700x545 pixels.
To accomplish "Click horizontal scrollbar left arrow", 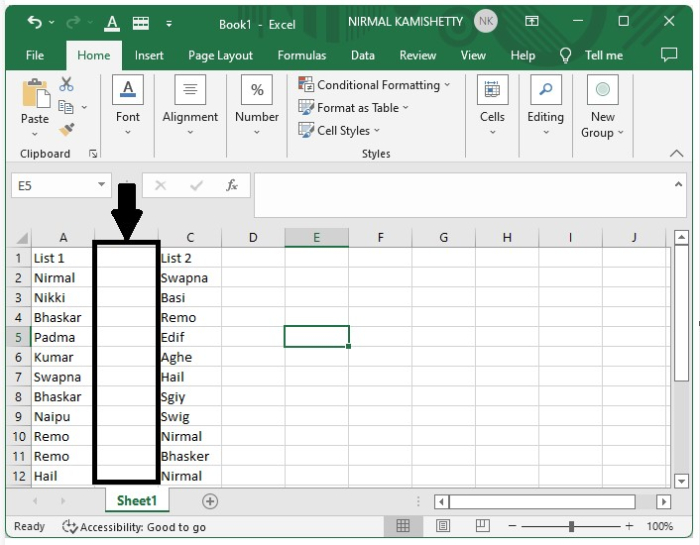I will pos(442,501).
